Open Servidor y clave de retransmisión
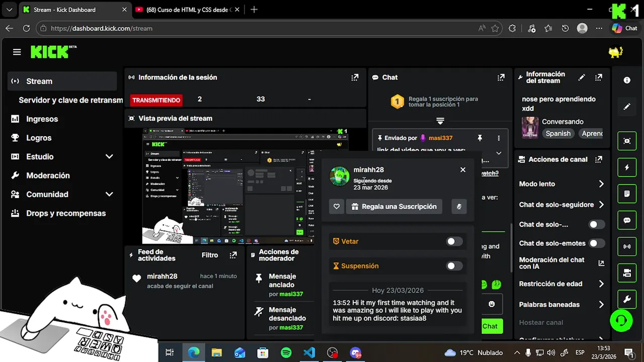 [70, 100]
